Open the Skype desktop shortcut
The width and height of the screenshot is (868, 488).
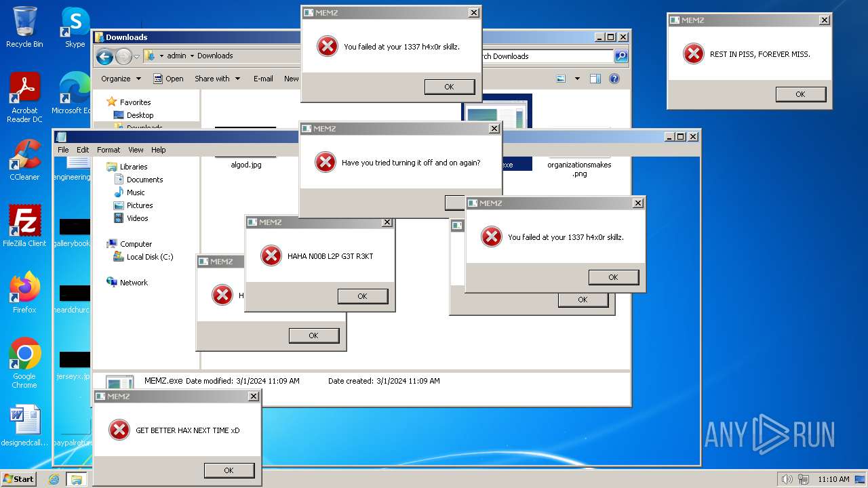pyautogui.click(x=75, y=27)
